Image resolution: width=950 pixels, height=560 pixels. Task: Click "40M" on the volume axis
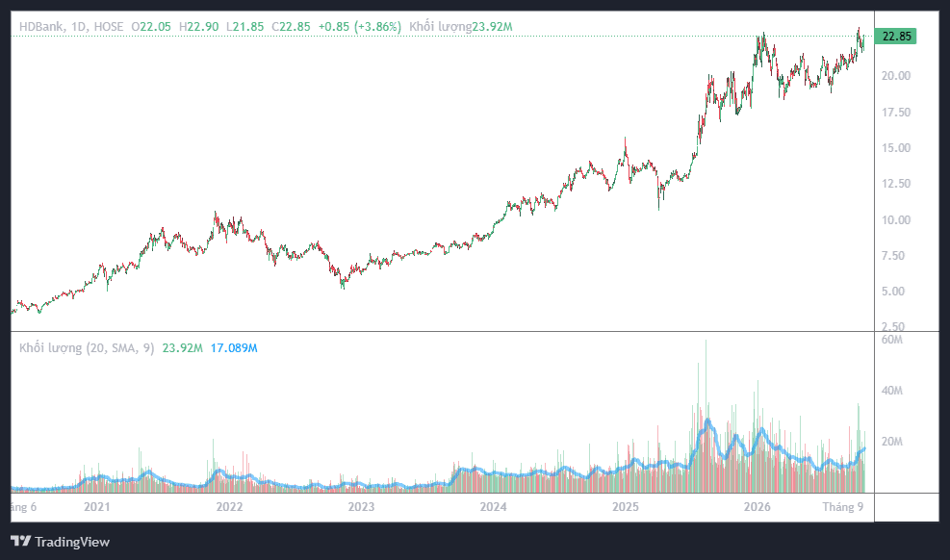892,391
